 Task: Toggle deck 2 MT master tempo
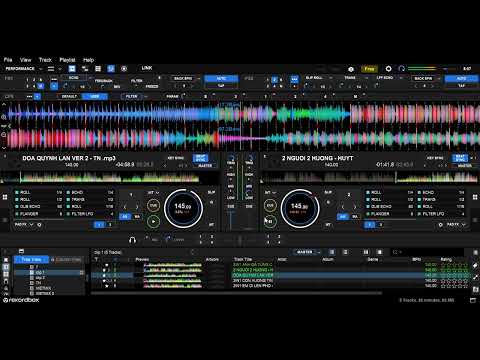click(x=328, y=225)
